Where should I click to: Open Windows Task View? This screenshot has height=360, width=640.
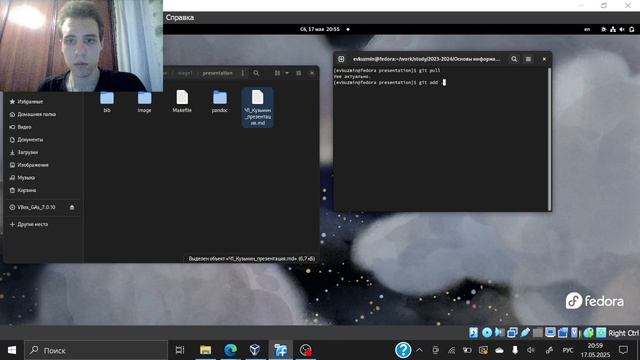pos(180,350)
